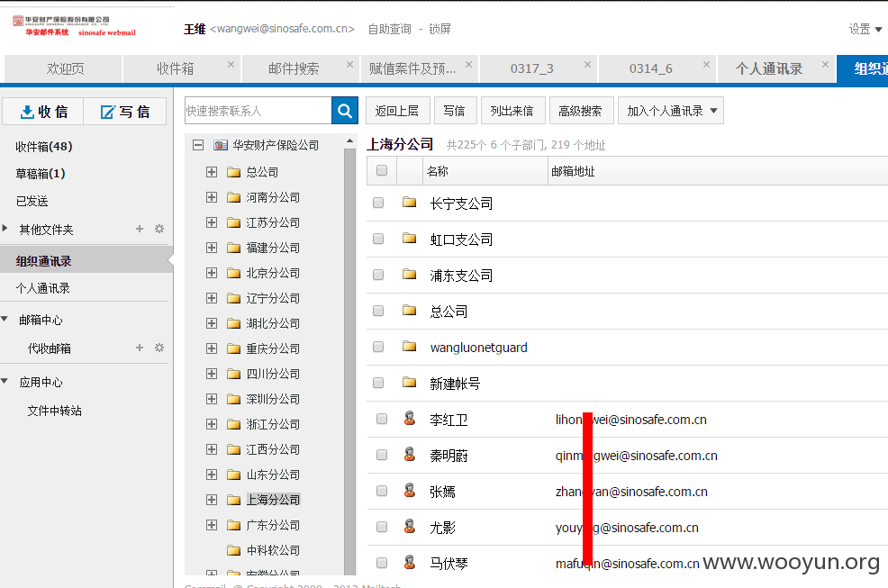Expand the 上海分公司 tree node
Image resolution: width=888 pixels, height=588 pixels.
tap(212, 500)
